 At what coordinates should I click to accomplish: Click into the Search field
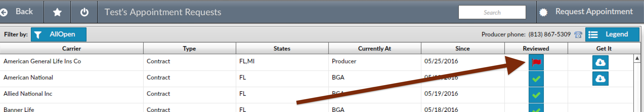pyautogui.click(x=492, y=12)
